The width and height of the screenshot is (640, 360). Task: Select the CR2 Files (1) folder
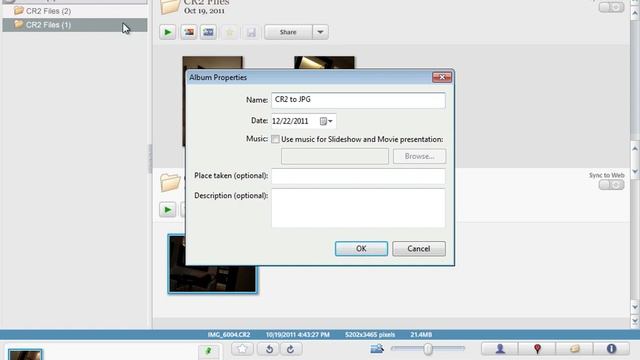(75, 25)
